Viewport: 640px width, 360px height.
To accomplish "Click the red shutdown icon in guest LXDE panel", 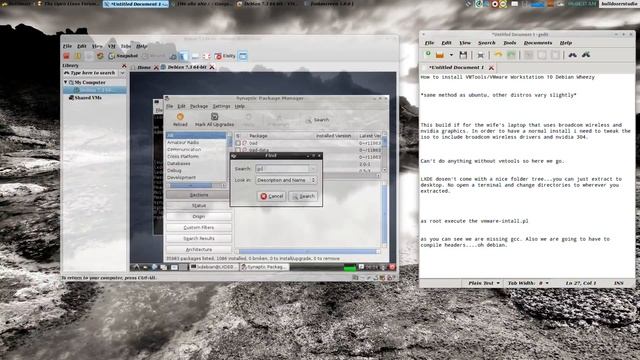I will coord(392,267).
